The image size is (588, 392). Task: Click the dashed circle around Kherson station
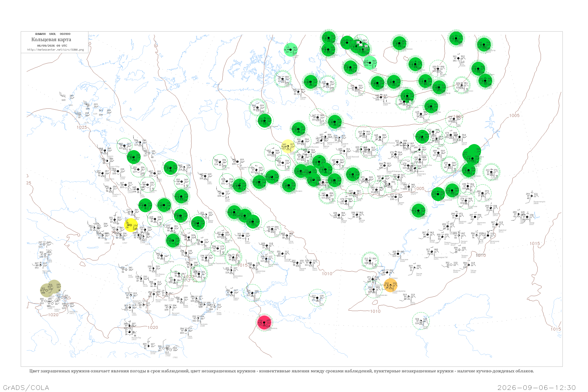(x=252, y=293)
